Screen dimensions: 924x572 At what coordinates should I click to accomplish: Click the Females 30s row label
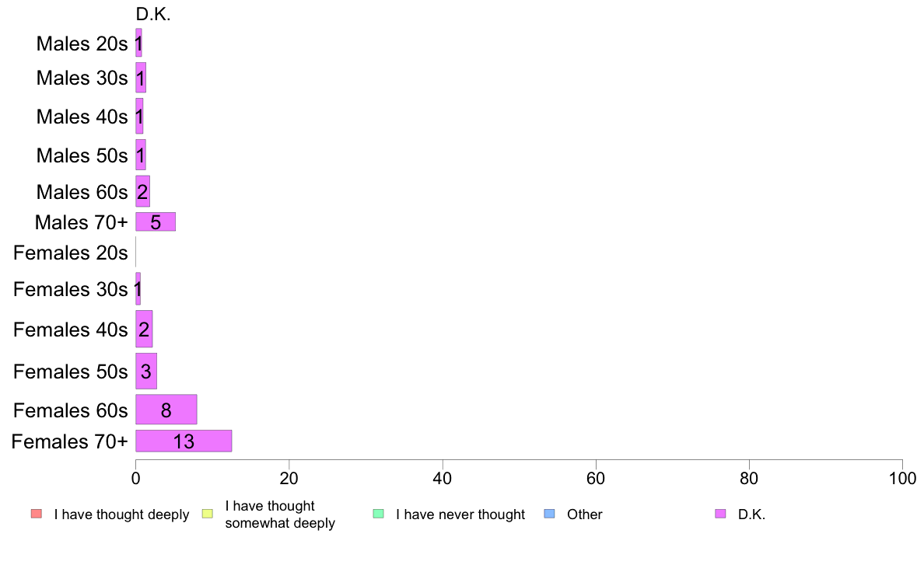point(71,289)
